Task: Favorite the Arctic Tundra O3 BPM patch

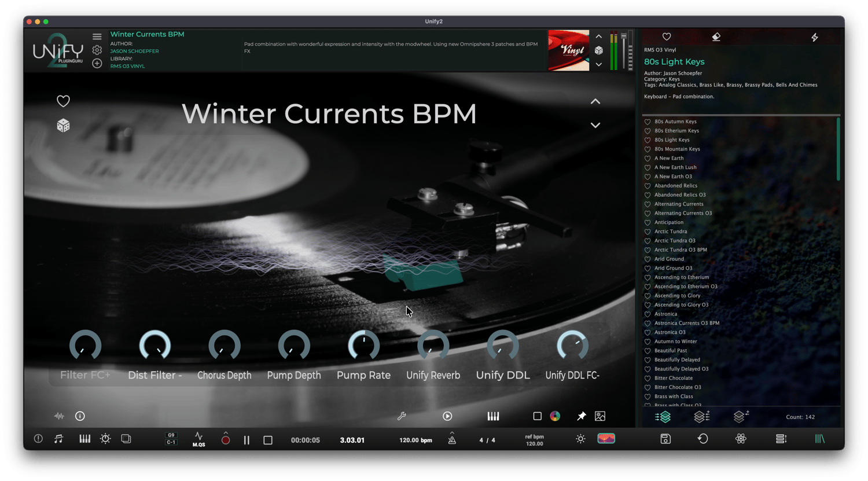Action: [x=648, y=250]
